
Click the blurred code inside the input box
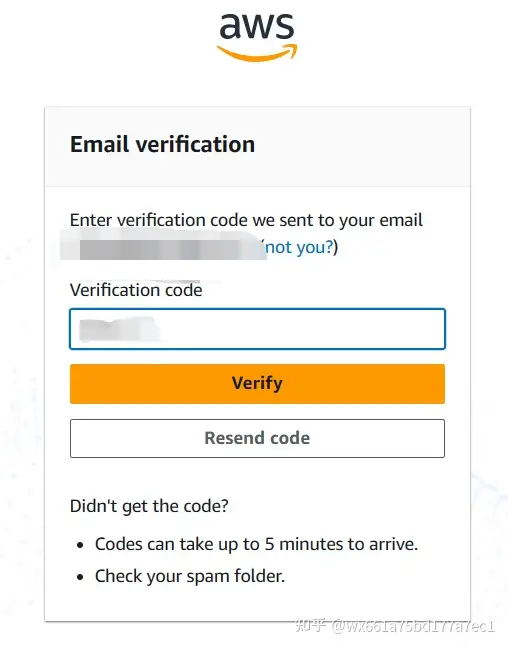pyautogui.click(x=119, y=329)
